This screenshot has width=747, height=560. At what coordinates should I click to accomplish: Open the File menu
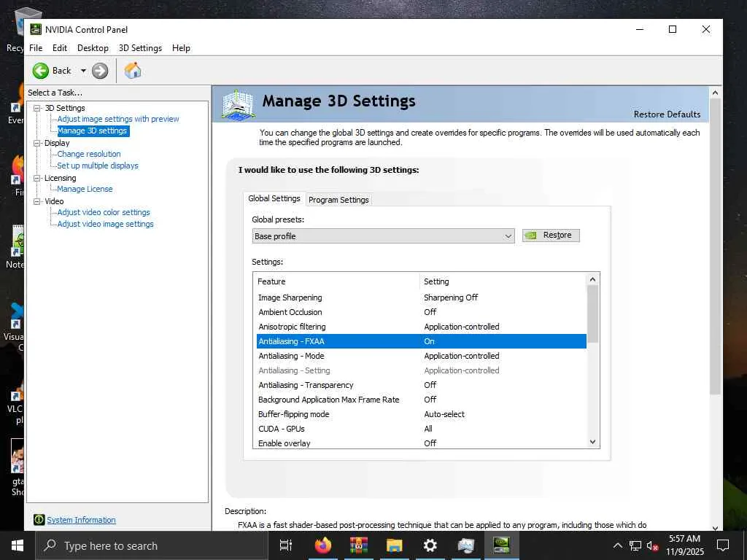click(36, 48)
